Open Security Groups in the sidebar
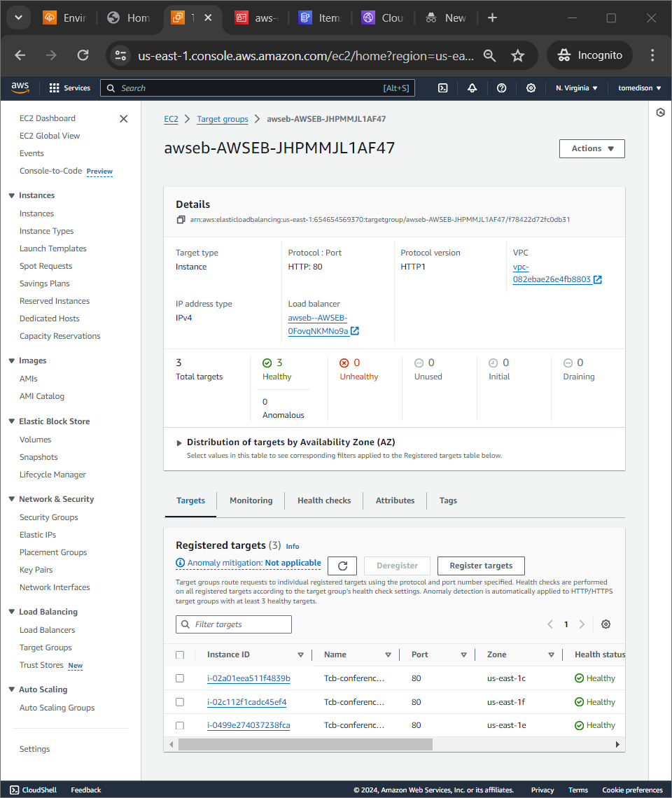 coord(49,517)
